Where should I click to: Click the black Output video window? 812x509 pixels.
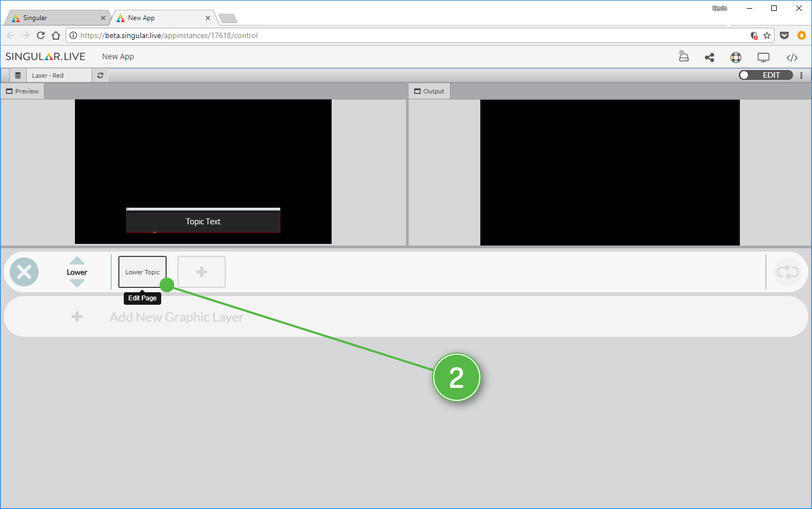point(610,172)
